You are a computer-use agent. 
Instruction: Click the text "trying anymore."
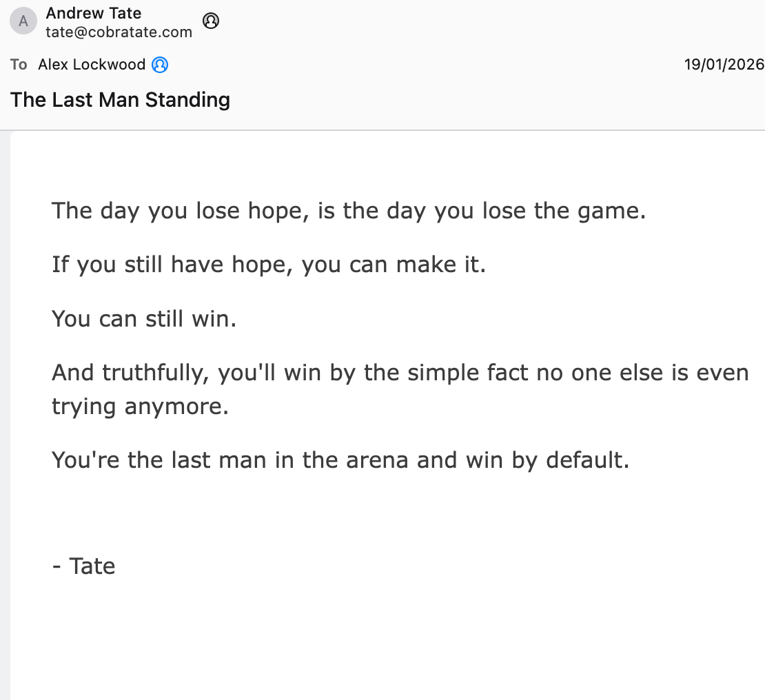tap(140, 406)
